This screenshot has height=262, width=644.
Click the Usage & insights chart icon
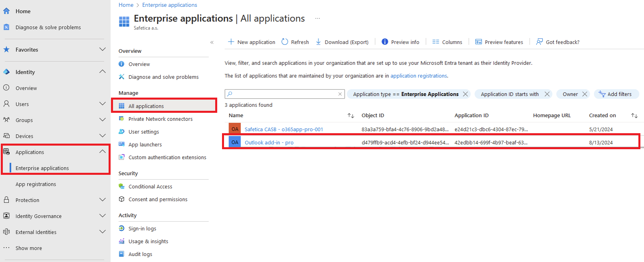click(121, 241)
